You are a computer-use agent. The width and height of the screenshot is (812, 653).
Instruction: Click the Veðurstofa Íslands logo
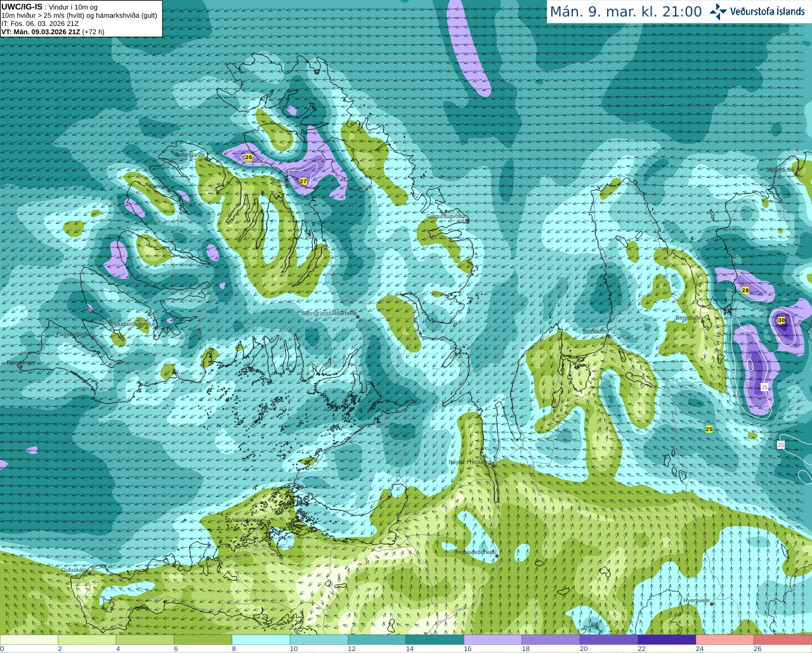[757, 11]
